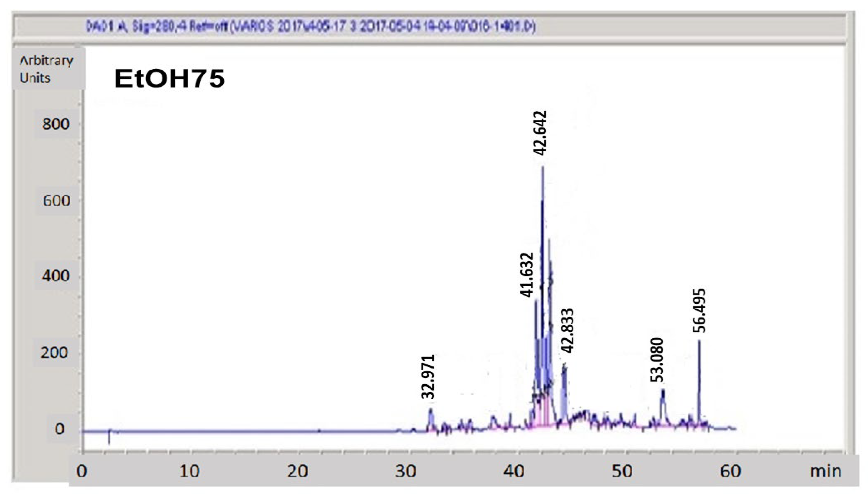Click the 30 minute x-axis tick label
The width and height of the screenshot is (868, 501).
click(406, 472)
